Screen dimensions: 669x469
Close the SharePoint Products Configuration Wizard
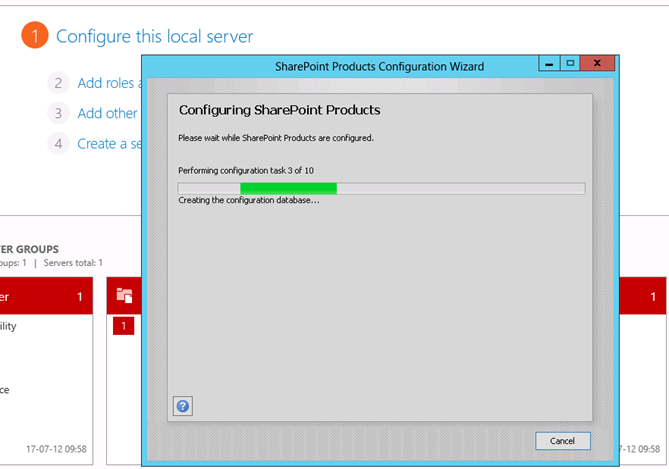[x=597, y=64]
